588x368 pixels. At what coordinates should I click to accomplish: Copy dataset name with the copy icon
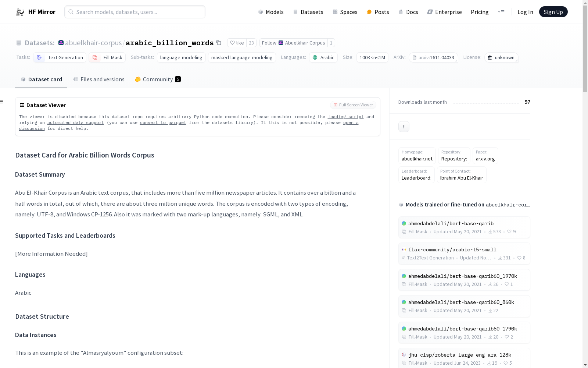pyautogui.click(x=219, y=43)
